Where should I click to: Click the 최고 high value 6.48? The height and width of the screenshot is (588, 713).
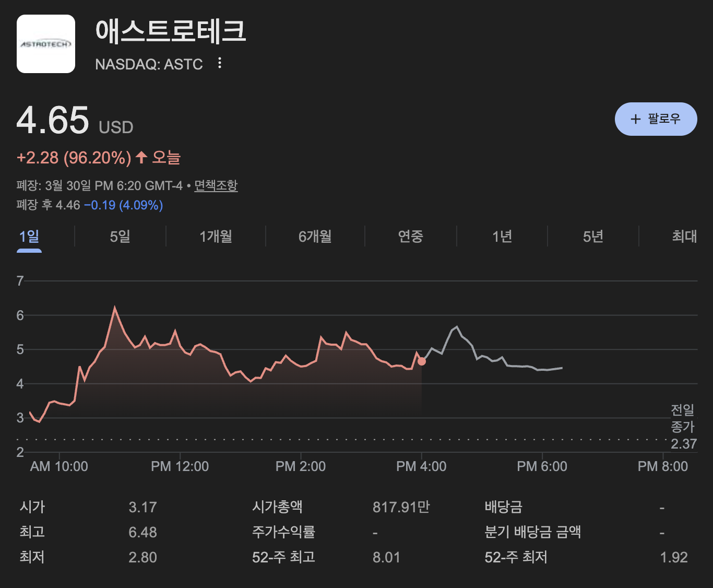tap(142, 532)
